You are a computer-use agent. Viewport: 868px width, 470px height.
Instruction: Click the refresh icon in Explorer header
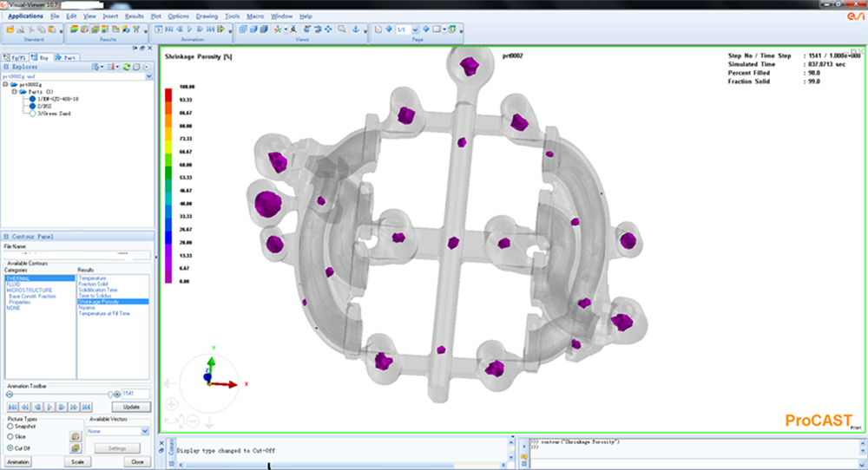coord(127,66)
